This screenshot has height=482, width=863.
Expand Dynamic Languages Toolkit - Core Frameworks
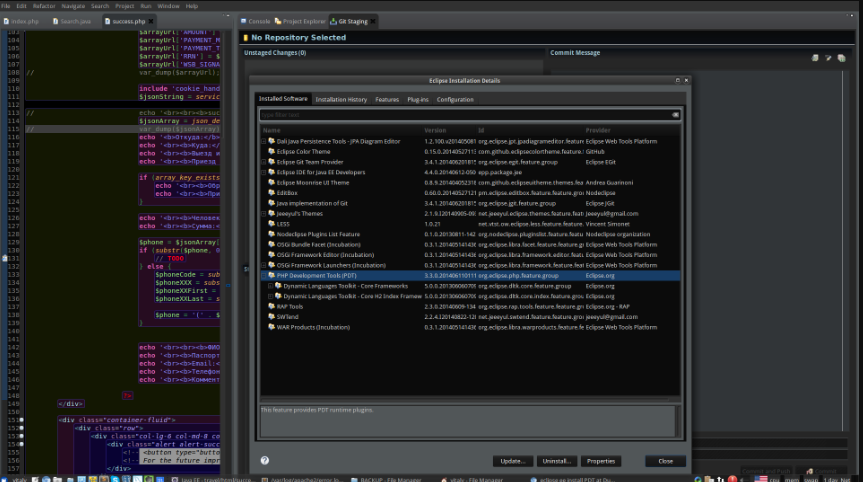click(x=270, y=286)
